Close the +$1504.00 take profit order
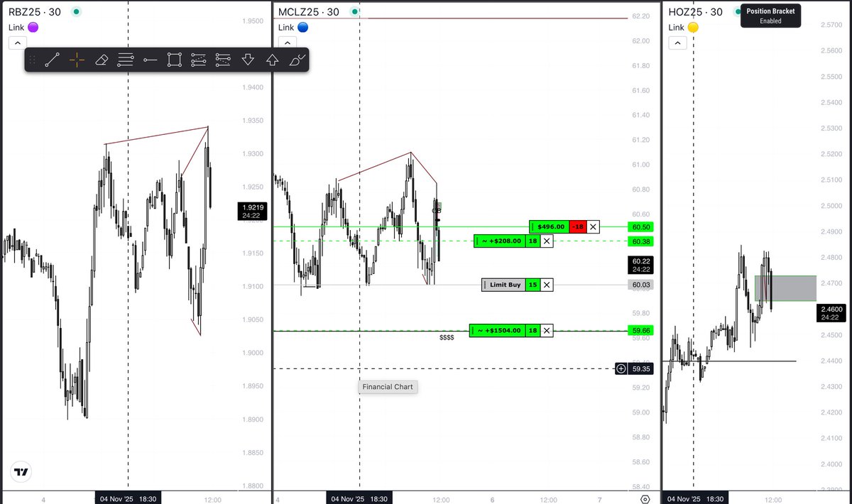This screenshot has height=504, width=852. (546, 330)
